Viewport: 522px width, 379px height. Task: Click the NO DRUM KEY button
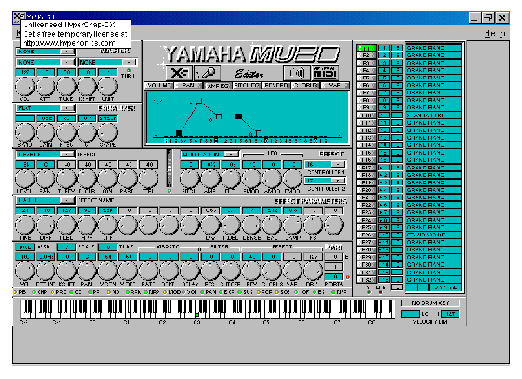(430, 303)
